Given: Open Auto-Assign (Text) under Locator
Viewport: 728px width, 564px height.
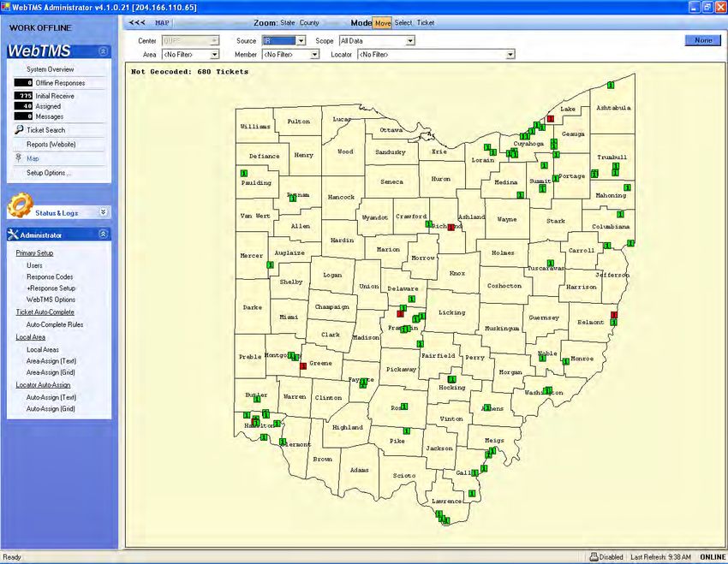Looking at the screenshot, I should tap(51, 397).
